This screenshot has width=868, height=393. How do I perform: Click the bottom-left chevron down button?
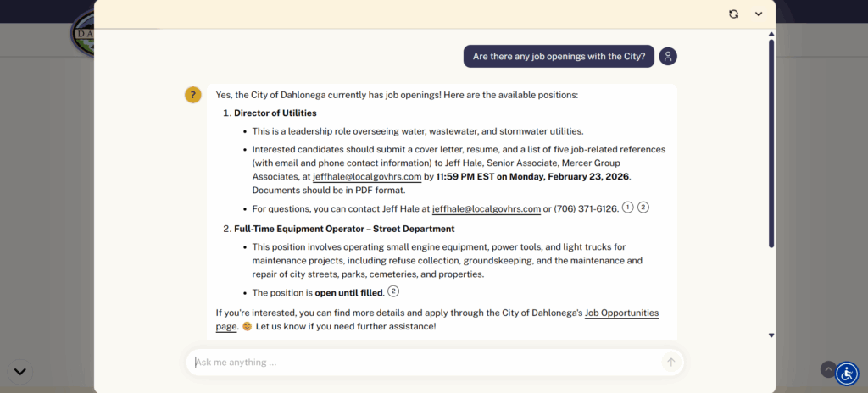click(x=20, y=372)
